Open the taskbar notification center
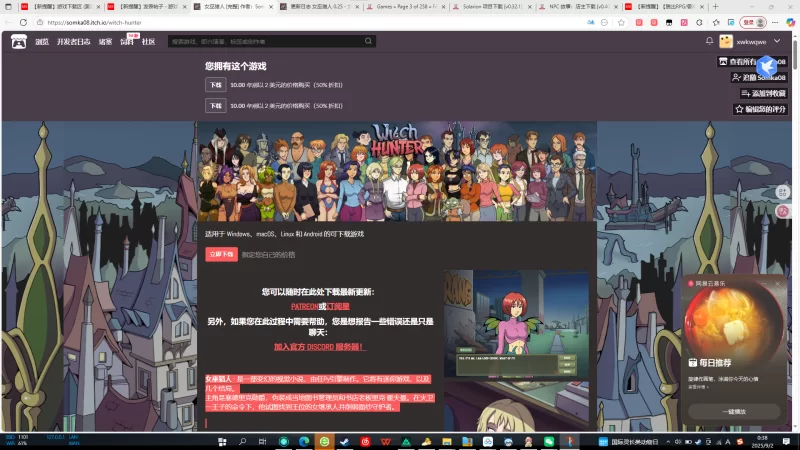Viewport: 800px width, 450px height. [786, 442]
